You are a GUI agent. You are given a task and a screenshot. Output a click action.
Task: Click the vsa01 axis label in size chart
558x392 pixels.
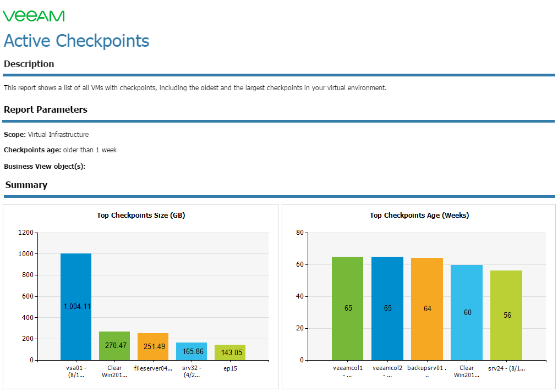76,372
